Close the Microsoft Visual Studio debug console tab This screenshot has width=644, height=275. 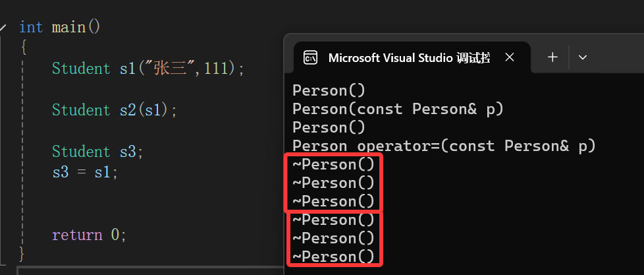tap(509, 57)
